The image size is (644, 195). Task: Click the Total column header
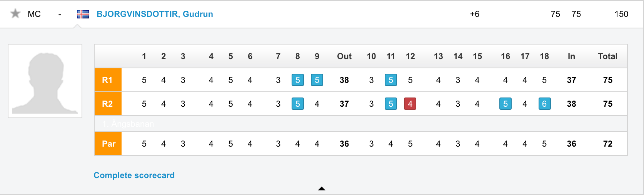tap(607, 56)
